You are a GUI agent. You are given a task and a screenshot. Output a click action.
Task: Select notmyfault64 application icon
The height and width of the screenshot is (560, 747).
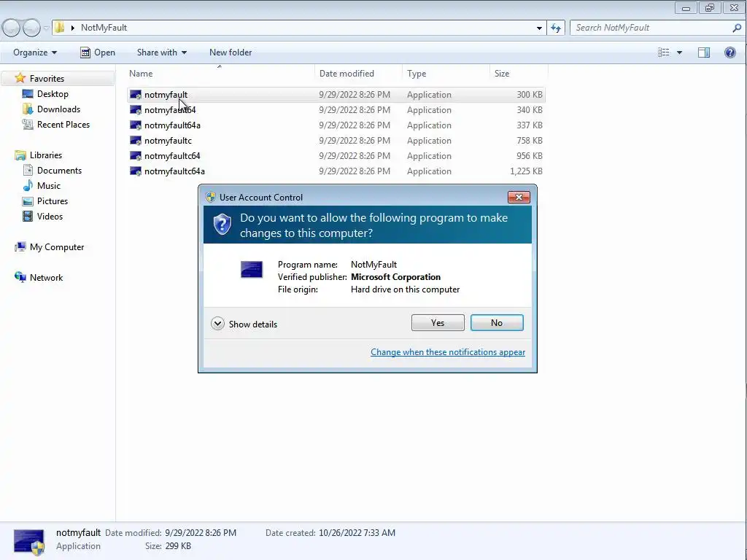click(x=136, y=110)
